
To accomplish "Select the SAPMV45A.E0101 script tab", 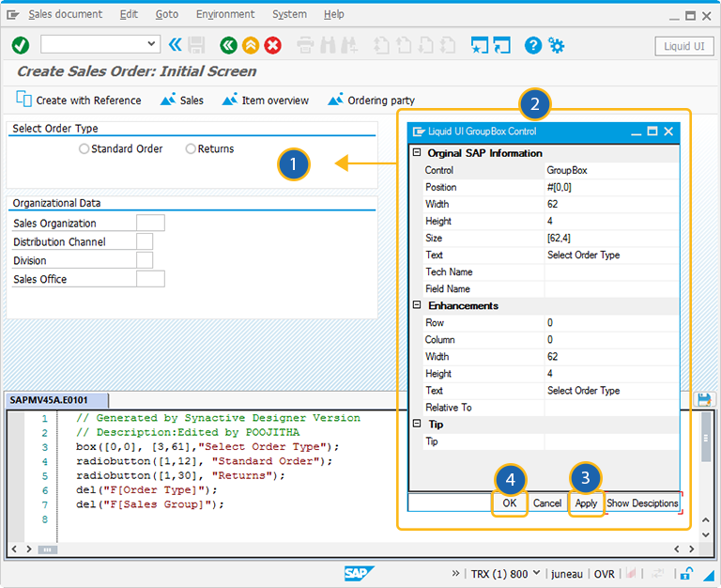I will [x=56, y=400].
